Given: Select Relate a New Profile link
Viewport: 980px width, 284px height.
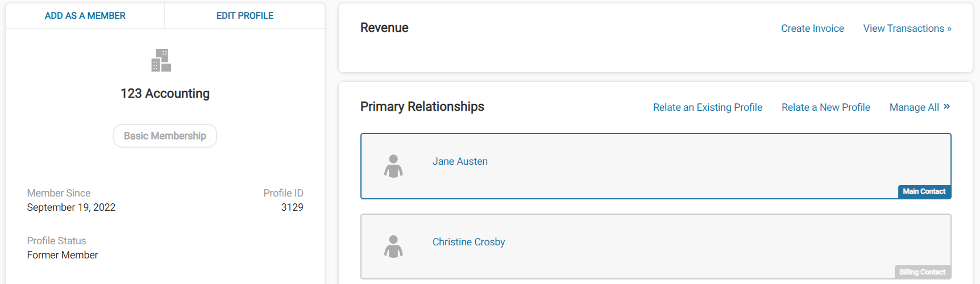Looking at the screenshot, I should 826,107.
